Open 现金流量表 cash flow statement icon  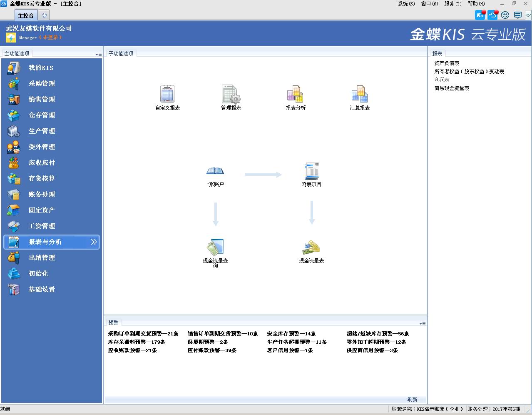pos(311,247)
